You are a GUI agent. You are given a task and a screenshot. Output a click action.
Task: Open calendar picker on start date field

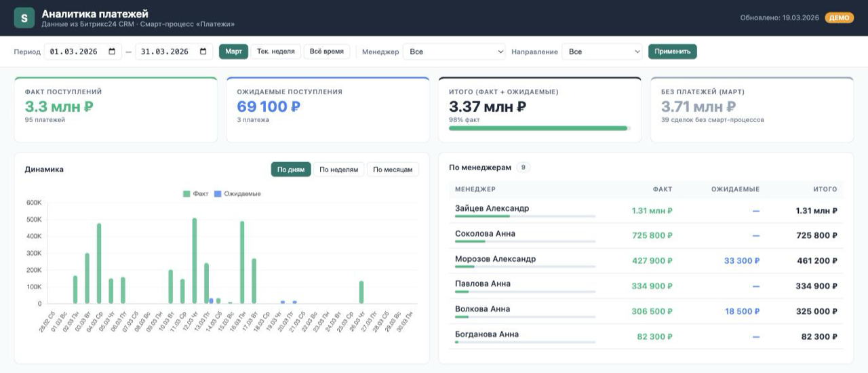coord(112,52)
